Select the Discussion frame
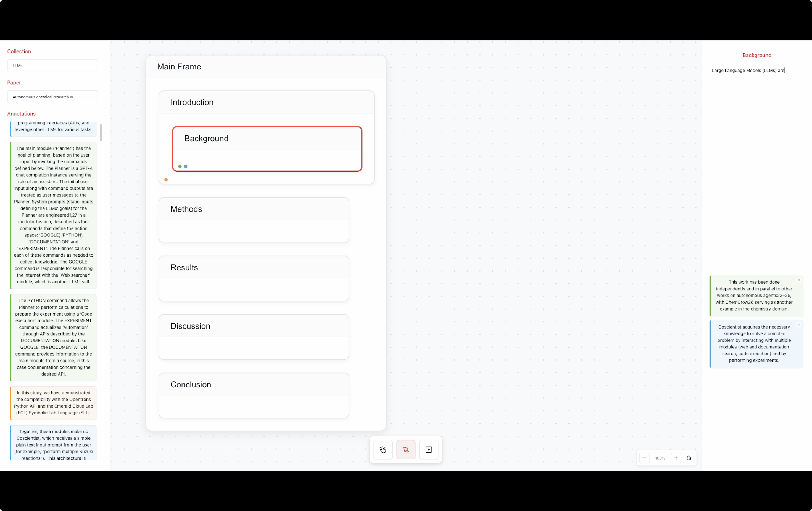 (254, 326)
